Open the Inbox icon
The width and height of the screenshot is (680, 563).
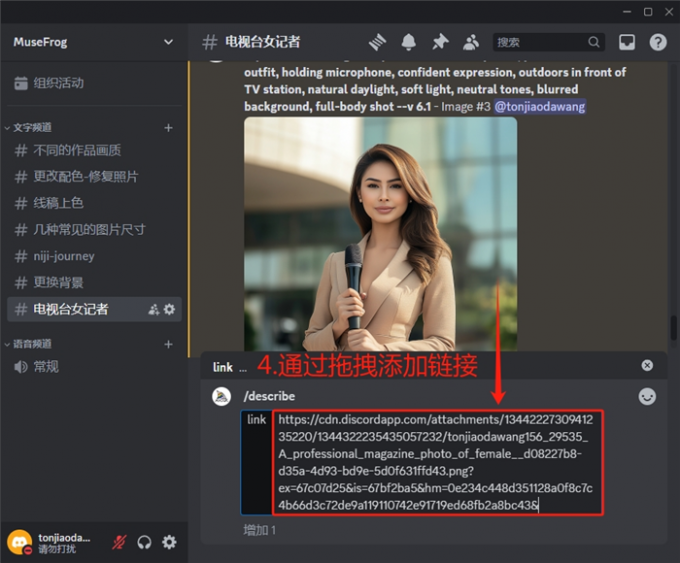pyautogui.click(x=627, y=42)
